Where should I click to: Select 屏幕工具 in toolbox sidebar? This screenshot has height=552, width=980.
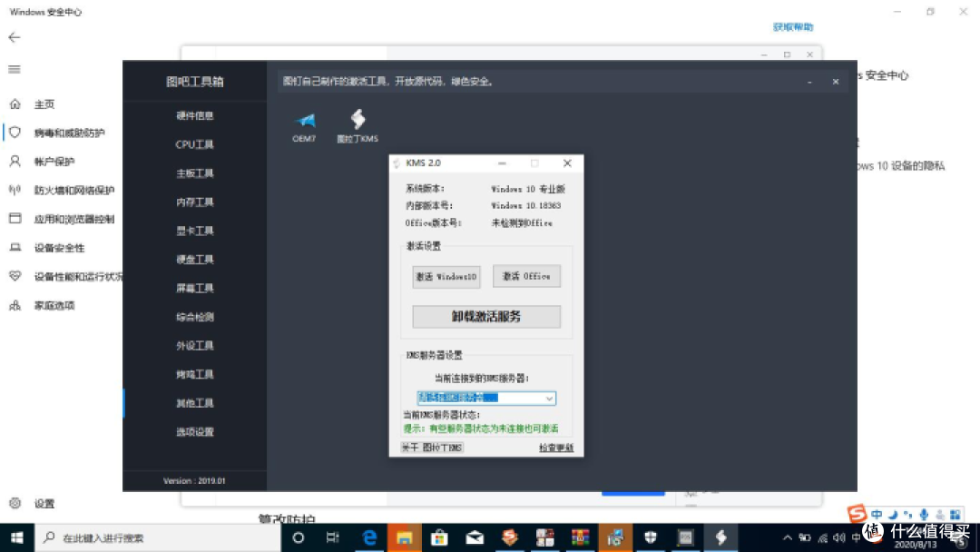[195, 288]
